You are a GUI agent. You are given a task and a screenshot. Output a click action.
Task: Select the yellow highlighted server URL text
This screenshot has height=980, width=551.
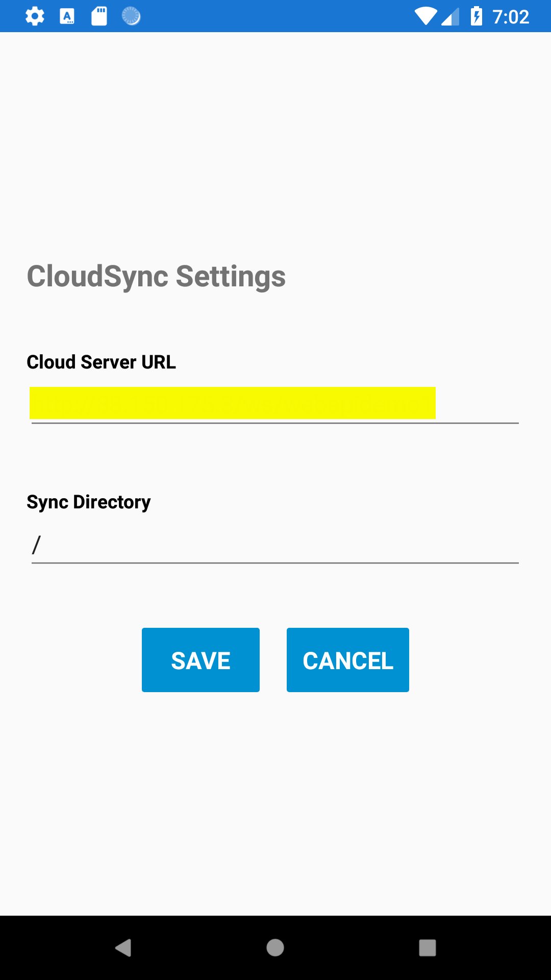tap(233, 403)
